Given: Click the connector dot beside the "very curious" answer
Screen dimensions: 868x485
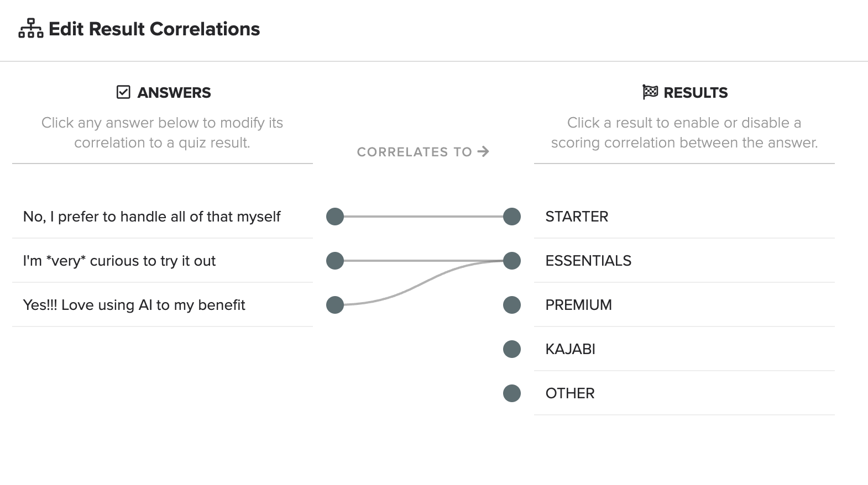Looking at the screenshot, I should click(335, 261).
